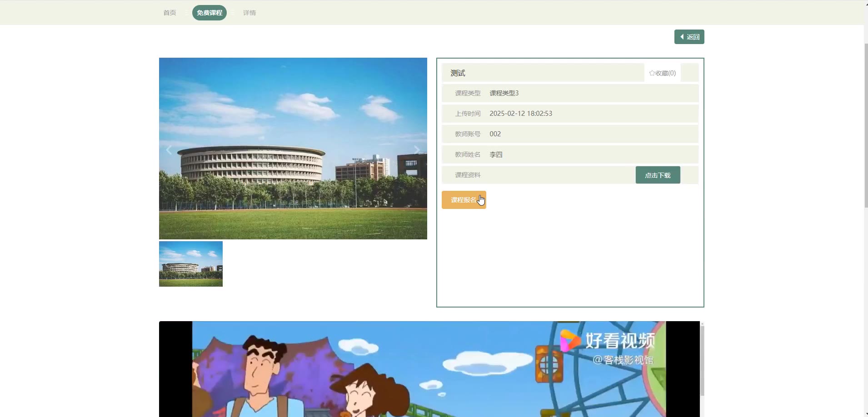This screenshot has width=868, height=417.
Task: Show next carousel image with right arrow
Action: [x=417, y=150]
